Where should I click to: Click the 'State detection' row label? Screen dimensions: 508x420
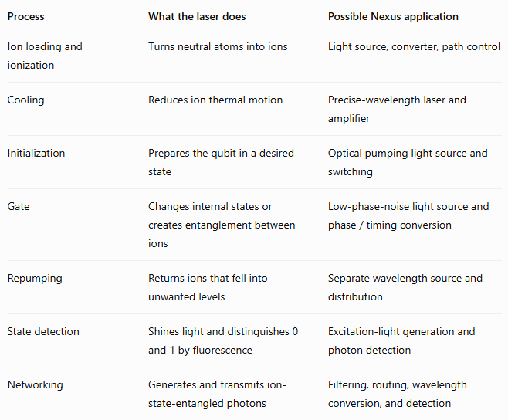coord(43,331)
